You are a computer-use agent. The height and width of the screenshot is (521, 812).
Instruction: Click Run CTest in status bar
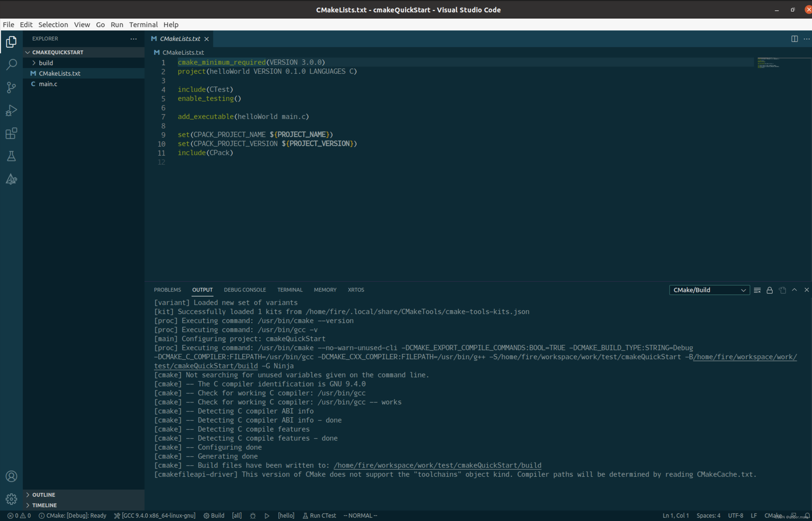coord(319,516)
